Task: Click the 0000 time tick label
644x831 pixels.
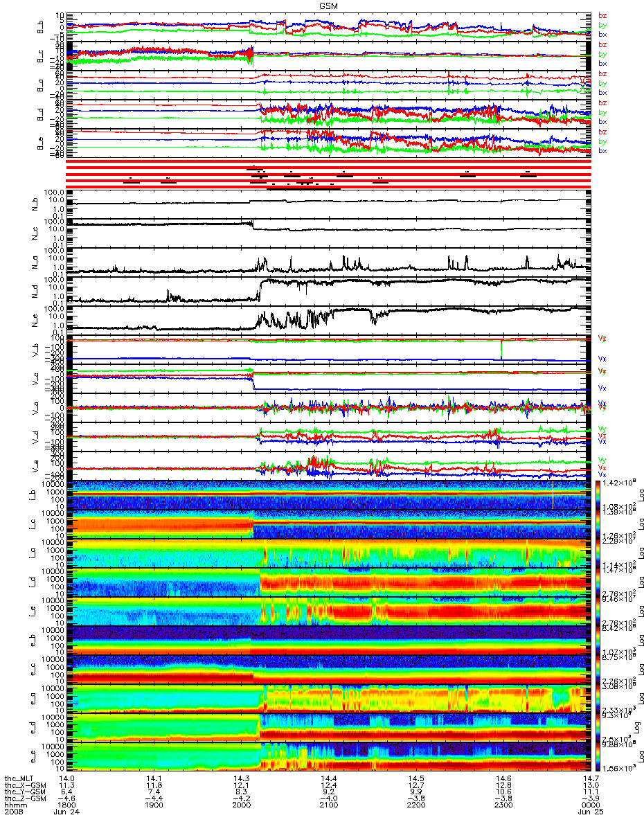Action: (591, 806)
